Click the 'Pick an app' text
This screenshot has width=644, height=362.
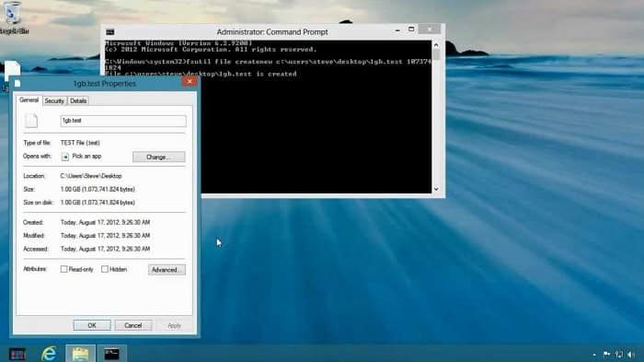pyautogui.click(x=86, y=157)
